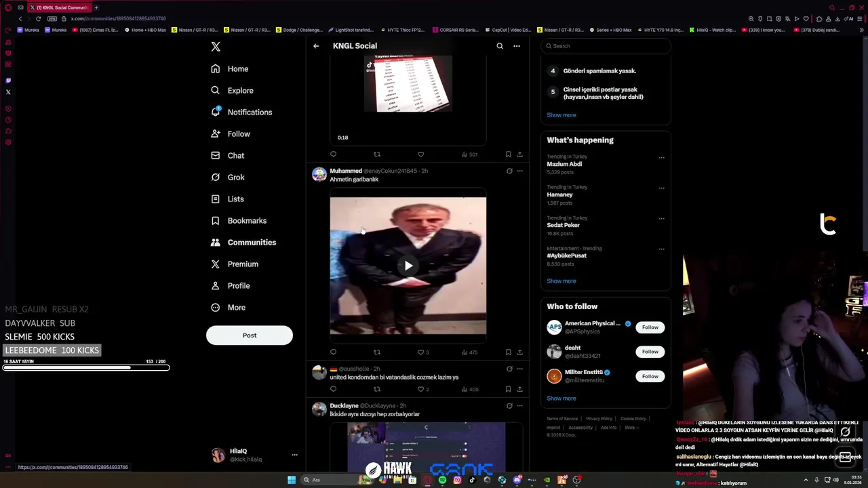The width and height of the screenshot is (868, 488).
Task: Click the X logo in the sidebar
Action: tap(216, 47)
